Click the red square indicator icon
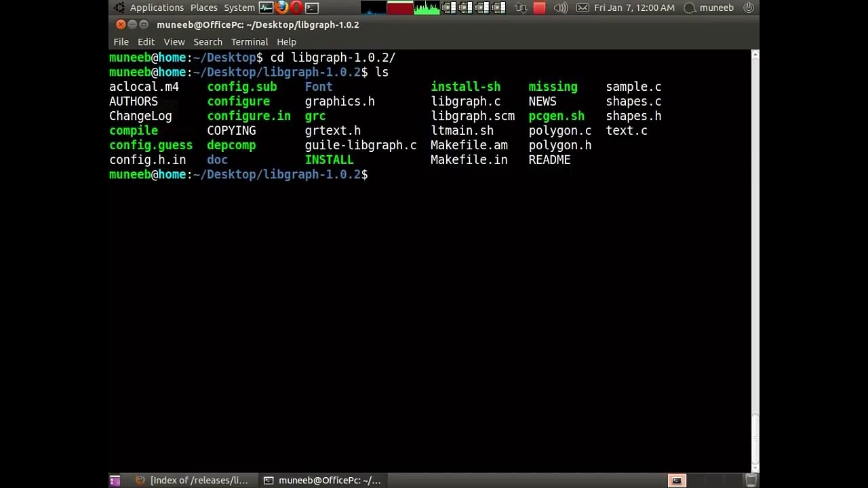The height and width of the screenshot is (488, 868). 539,7
